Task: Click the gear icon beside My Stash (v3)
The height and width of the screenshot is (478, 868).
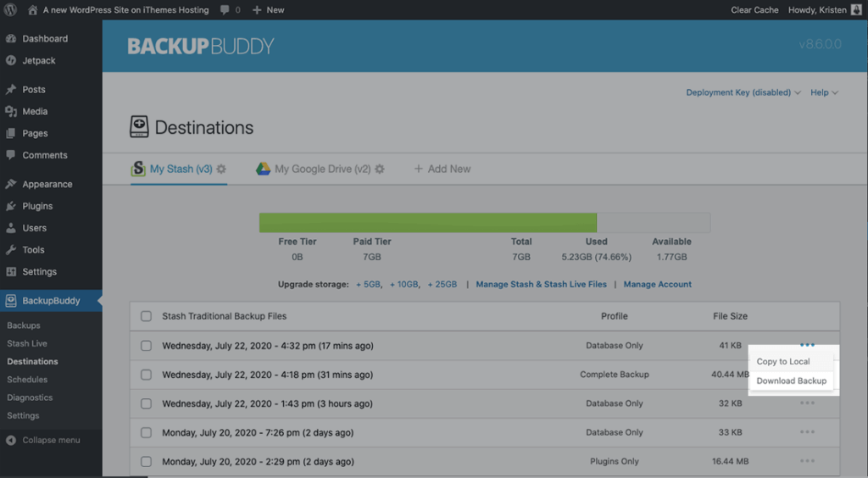Action: pyautogui.click(x=221, y=170)
